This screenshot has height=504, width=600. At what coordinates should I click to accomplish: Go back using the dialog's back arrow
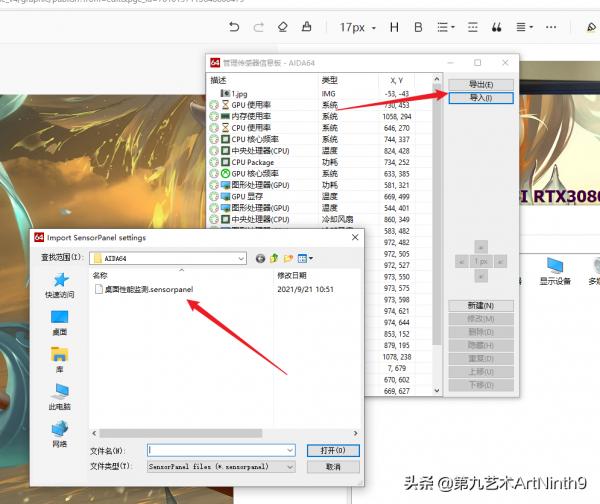pos(260,258)
